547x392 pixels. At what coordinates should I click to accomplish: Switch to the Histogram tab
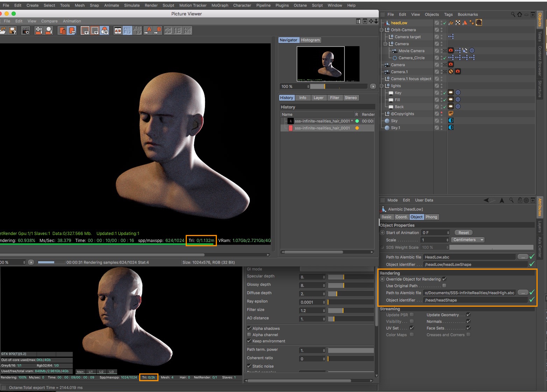pyautogui.click(x=310, y=40)
